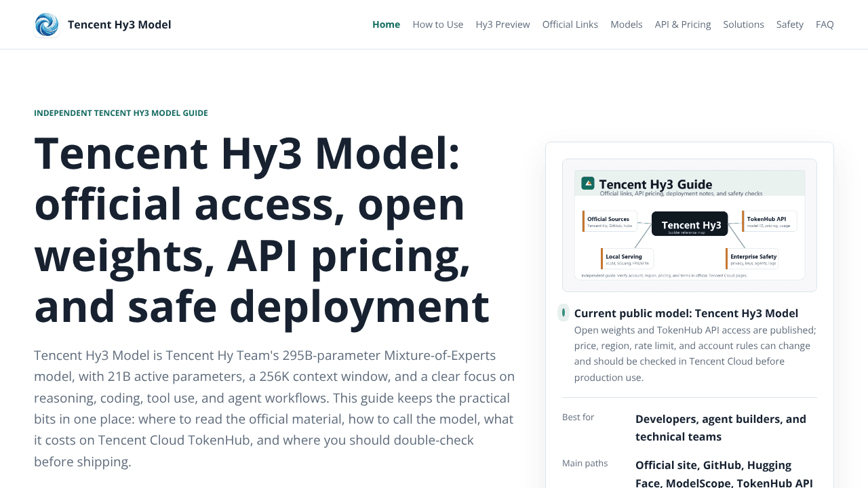Open API & Pricing nav link

pyautogui.click(x=683, y=24)
